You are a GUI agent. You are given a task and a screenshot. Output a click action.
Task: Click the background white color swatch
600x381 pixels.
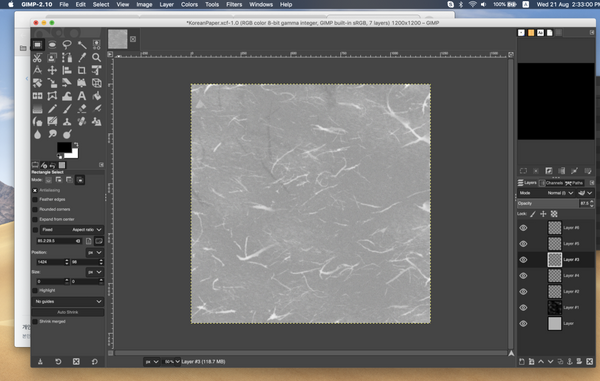point(75,154)
